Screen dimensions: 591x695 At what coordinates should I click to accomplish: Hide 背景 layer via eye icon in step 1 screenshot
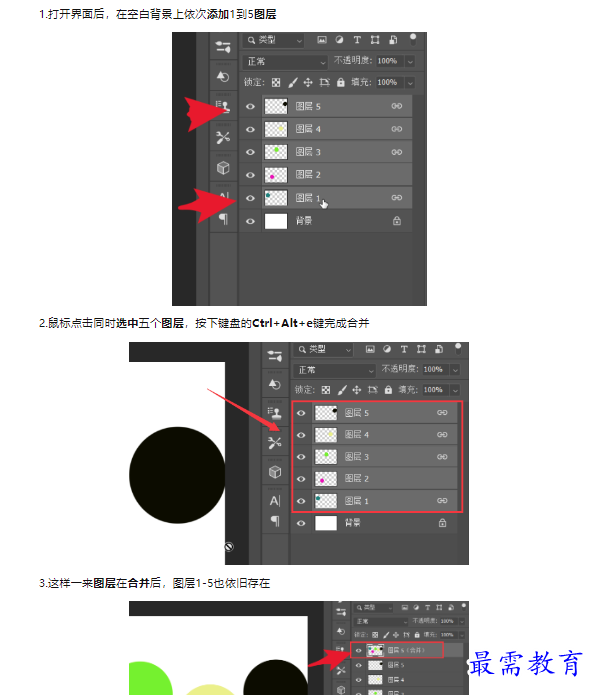[x=250, y=221]
